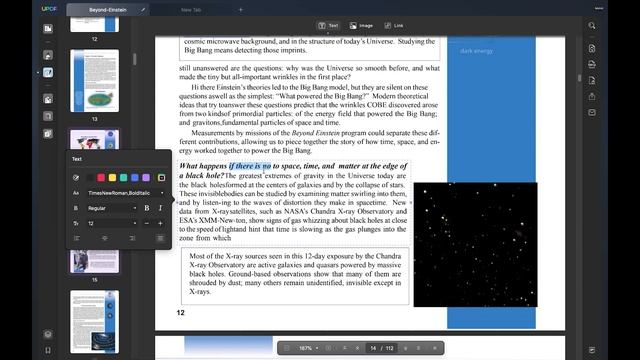Open the Page Tools icon in left sidebar

tap(48, 134)
